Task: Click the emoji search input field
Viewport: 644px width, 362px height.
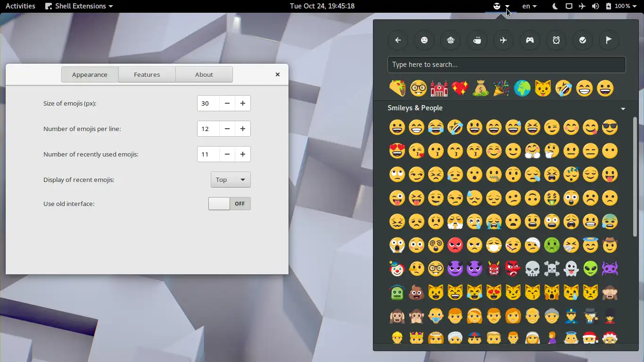Action: click(506, 65)
